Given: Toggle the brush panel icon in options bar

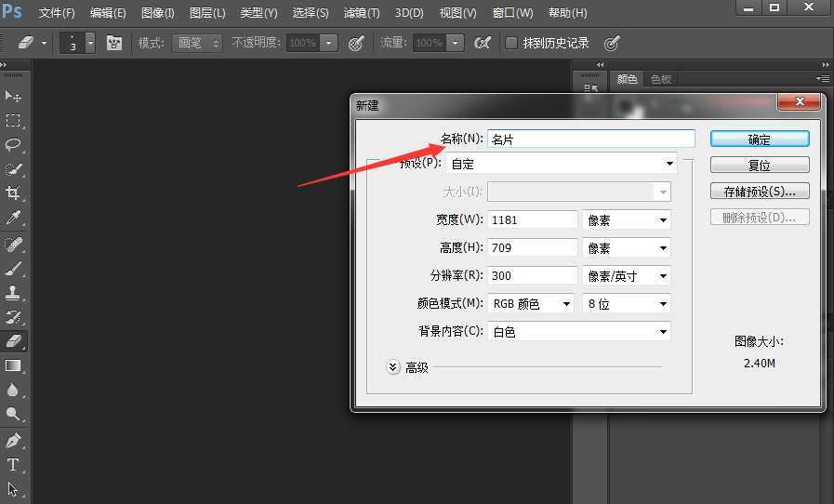Looking at the screenshot, I should coord(114,43).
